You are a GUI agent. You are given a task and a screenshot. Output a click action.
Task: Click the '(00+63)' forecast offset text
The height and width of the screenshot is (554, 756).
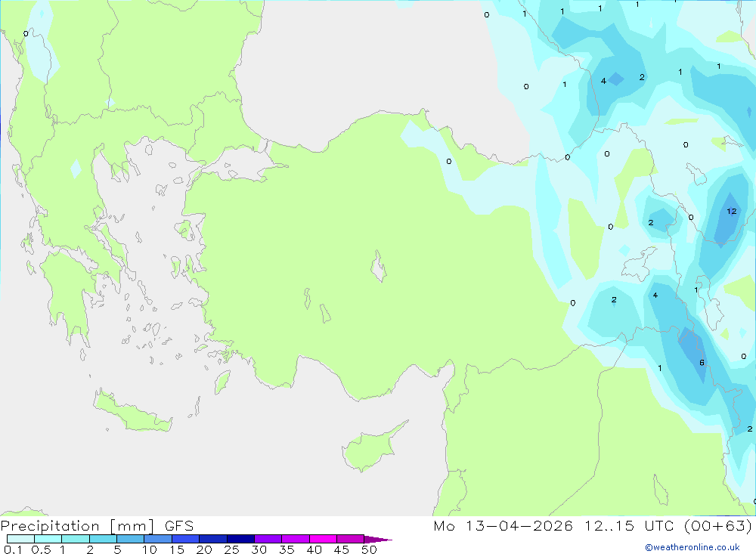pyautogui.click(x=718, y=526)
